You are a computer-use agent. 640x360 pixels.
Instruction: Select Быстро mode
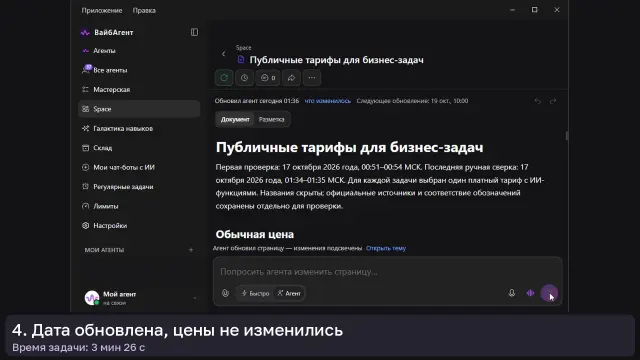pyautogui.click(x=256, y=293)
